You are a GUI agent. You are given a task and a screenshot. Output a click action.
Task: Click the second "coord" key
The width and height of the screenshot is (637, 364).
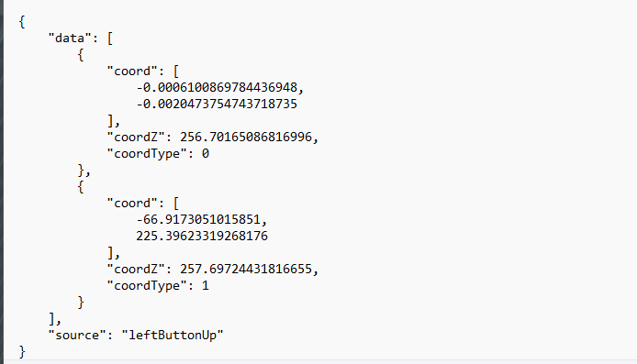[x=132, y=203]
